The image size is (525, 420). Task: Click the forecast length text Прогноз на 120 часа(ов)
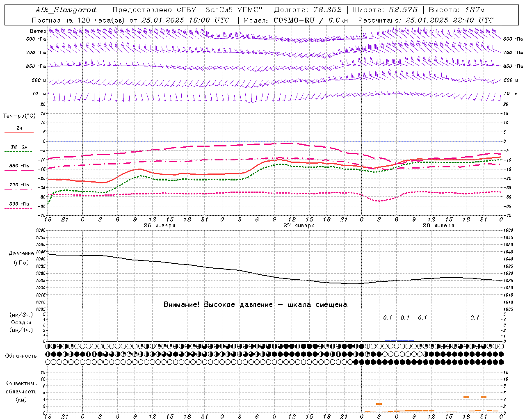(78, 20)
